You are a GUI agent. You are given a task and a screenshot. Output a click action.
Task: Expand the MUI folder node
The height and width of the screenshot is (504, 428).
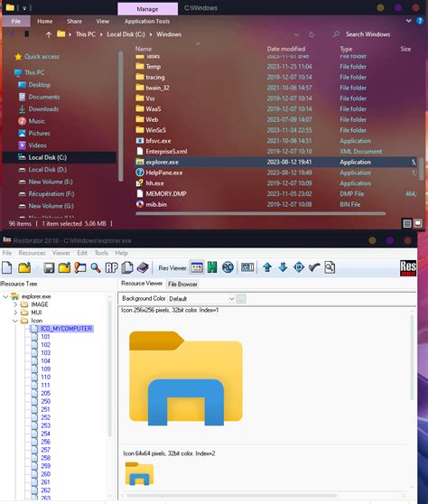coord(15,313)
